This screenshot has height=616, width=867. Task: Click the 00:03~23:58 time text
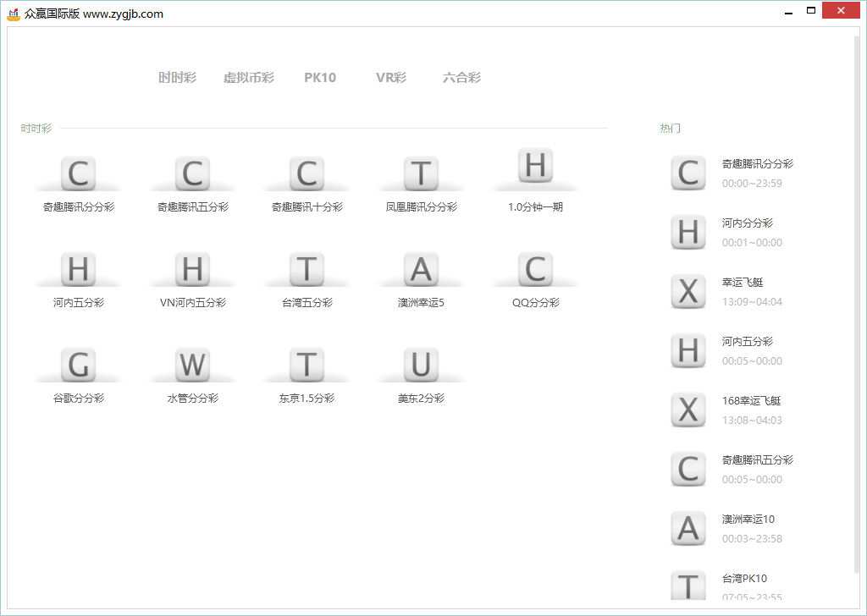tap(752, 539)
